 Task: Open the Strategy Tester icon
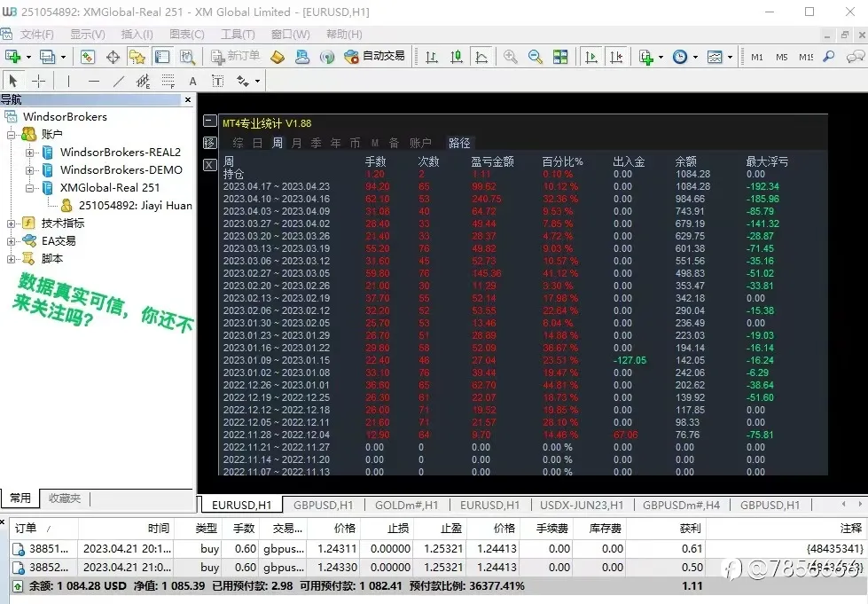coord(187,57)
